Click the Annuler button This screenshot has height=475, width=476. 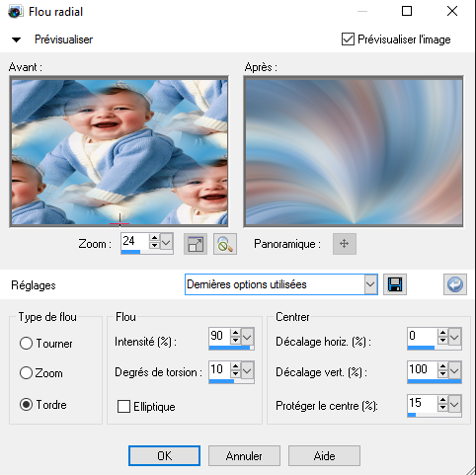point(244,456)
